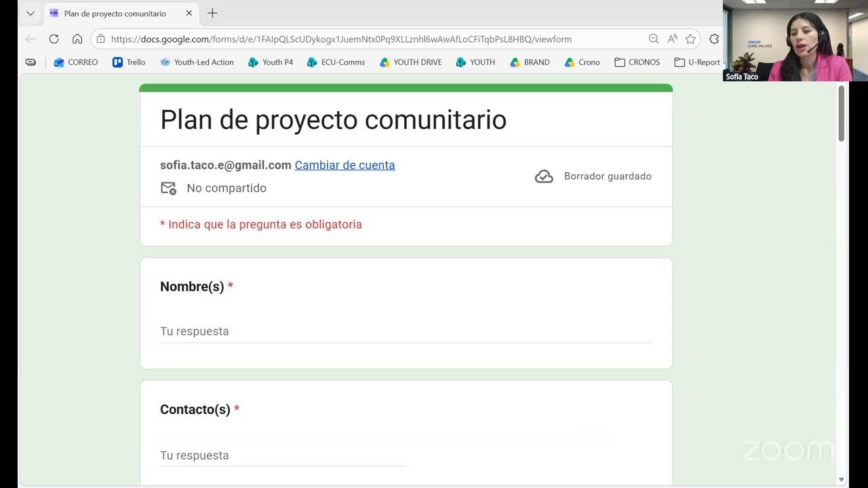868x488 pixels.
Task: Open a new browser tab
Action: point(212,13)
